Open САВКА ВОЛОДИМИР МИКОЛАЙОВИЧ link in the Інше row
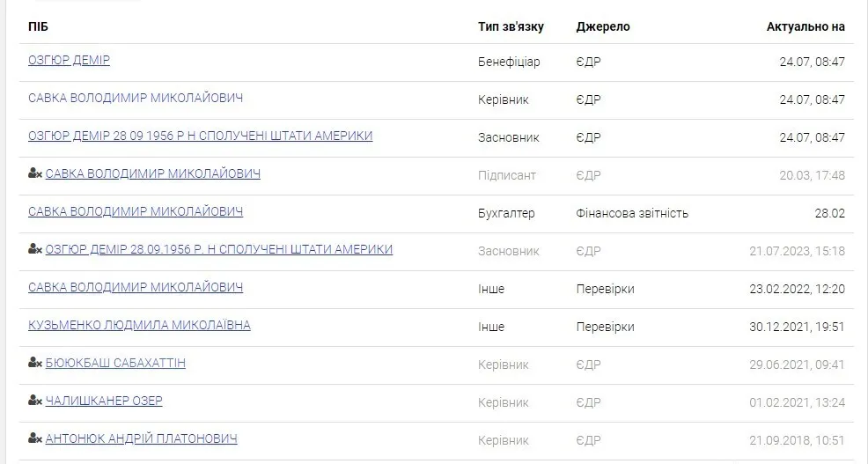Image resolution: width=868 pixels, height=464 pixels. click(x=136, y=288)
